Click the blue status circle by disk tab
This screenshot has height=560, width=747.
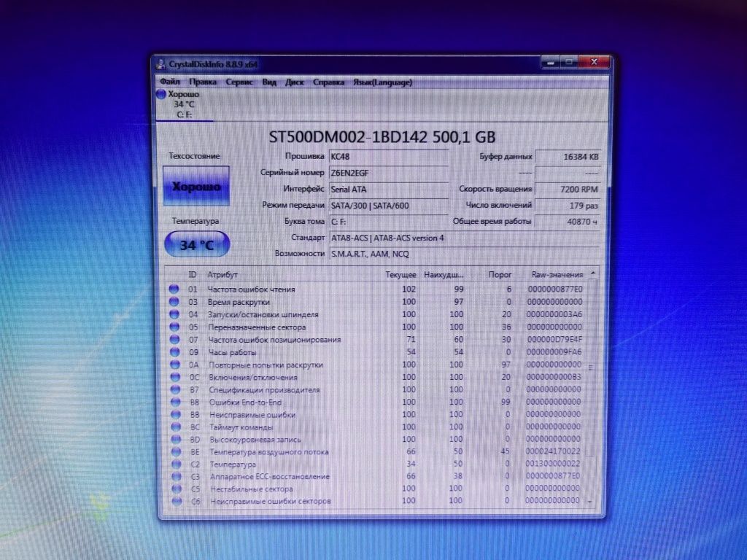click(161, 94)
